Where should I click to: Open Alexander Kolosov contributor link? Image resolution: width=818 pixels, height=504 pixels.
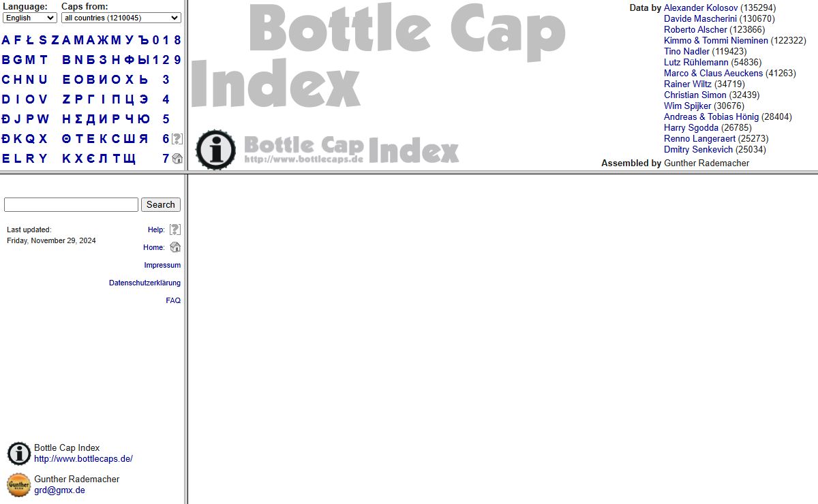[x=701, y=8]
